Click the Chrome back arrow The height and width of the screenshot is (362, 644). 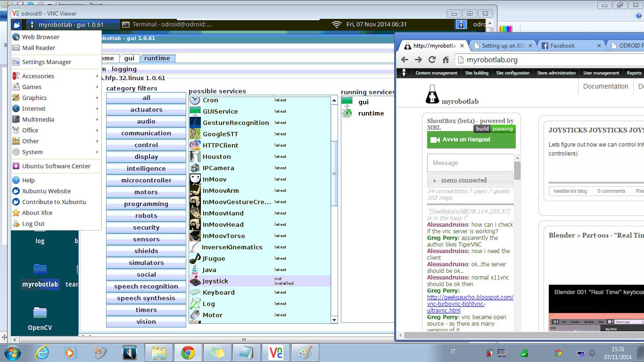coord(405,60)
